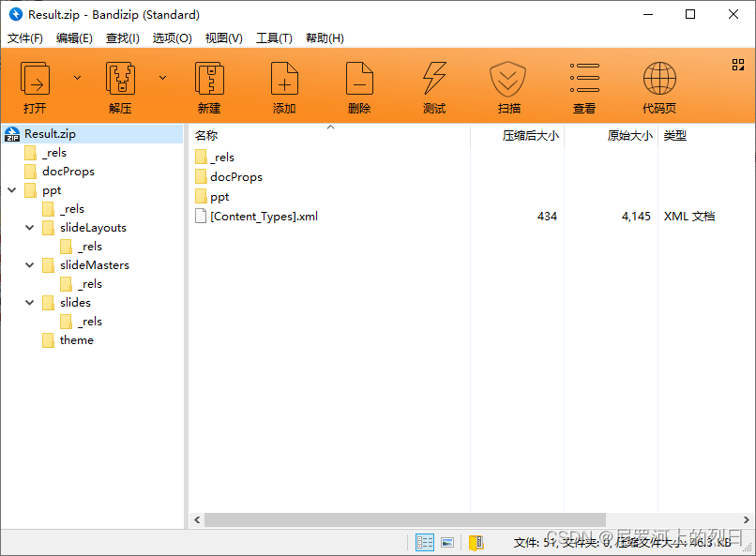Open the 视图(V) menu
Image resolution: width=756 pixels, height=556 pixels.
[x=224, y=38]
